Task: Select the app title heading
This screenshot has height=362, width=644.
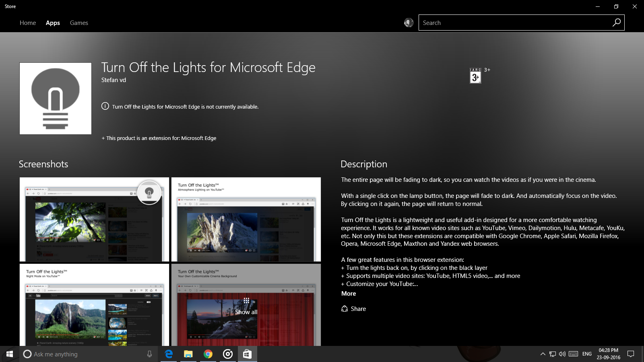Action: [x=208, y=68]
